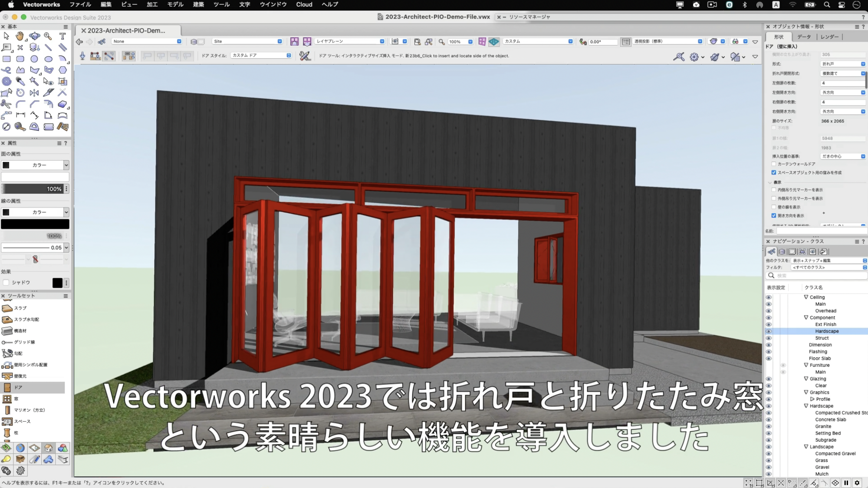Uncheck スペースオブジェクト用の窪みを作成

coord(773,173)
